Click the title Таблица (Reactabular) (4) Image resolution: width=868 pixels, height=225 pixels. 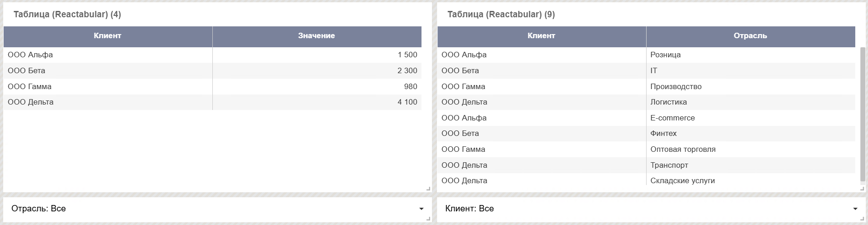click(x=67, y=15)
